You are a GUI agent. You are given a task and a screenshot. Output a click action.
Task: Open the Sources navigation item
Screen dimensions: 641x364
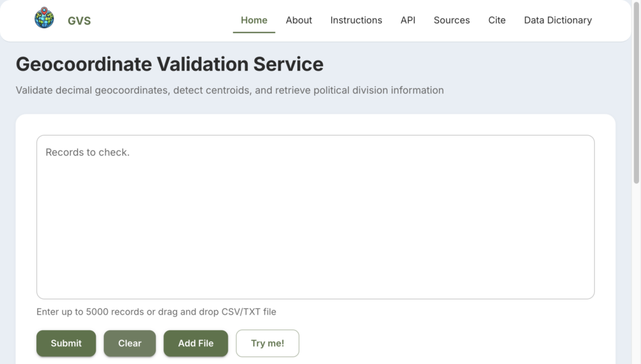pos(452,21)
